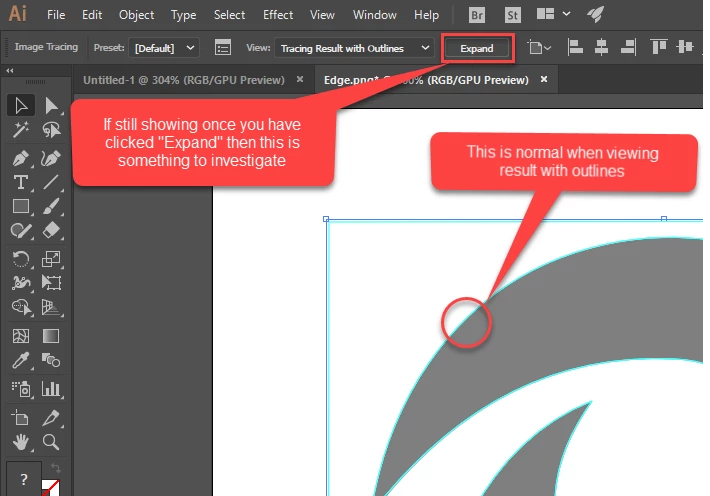Open the tracing Preset dropdown
Image resolution: width=710 pixels, height=496 pixels.
point(164,48)
